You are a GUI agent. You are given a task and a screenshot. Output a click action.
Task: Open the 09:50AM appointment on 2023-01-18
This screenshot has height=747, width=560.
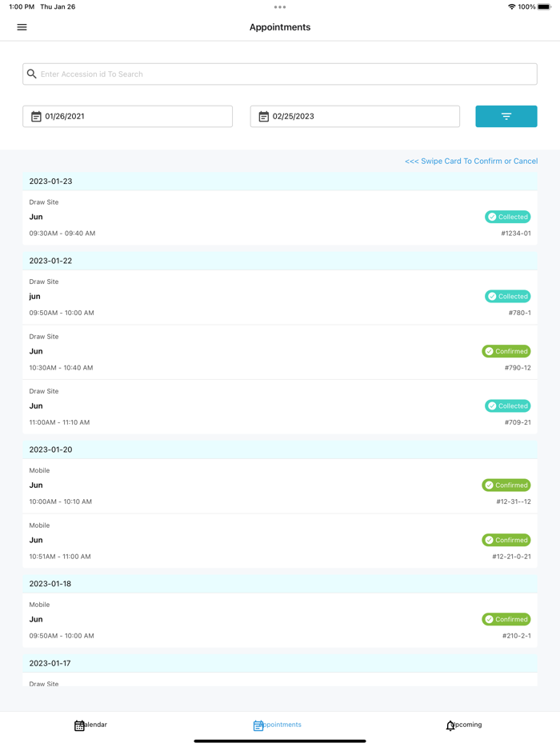(x=280, y=621)
